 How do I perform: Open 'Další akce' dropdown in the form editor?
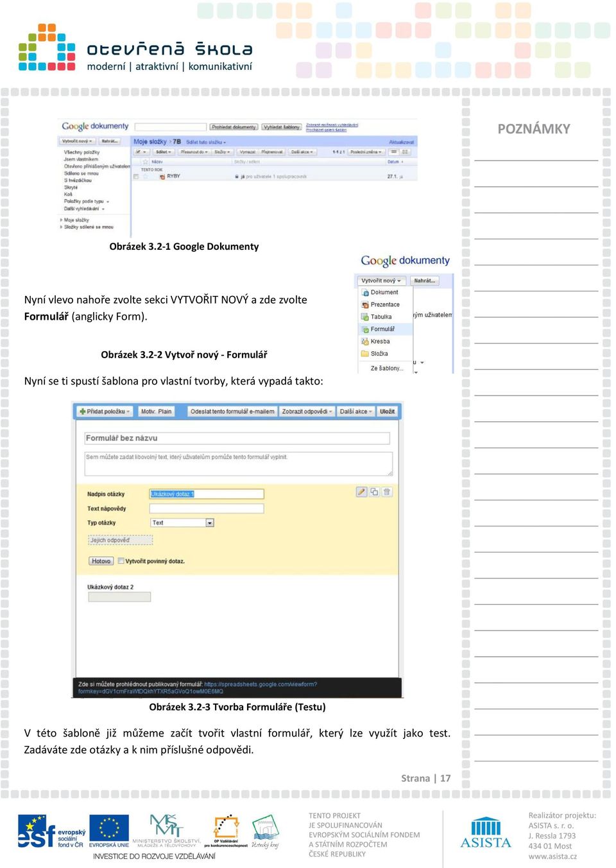tap(355, 412)
